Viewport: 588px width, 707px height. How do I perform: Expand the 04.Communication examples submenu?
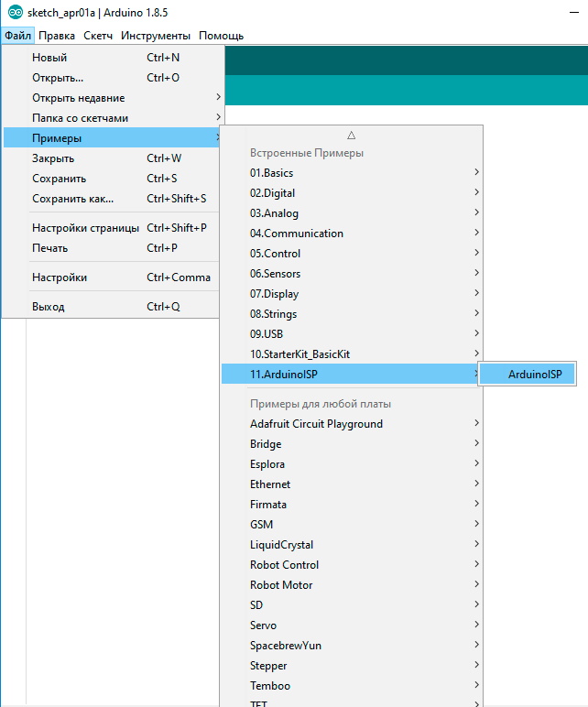click(x=297, y=234)
